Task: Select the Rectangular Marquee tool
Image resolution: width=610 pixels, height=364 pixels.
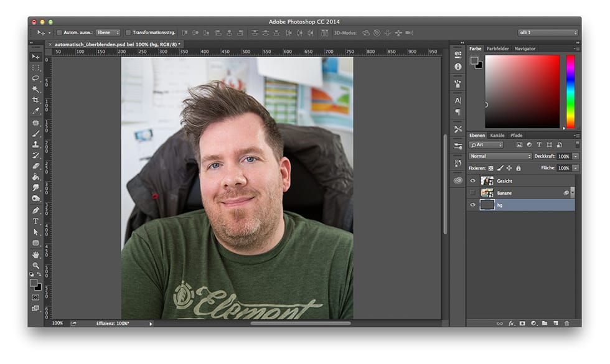Action: (35, 68)
